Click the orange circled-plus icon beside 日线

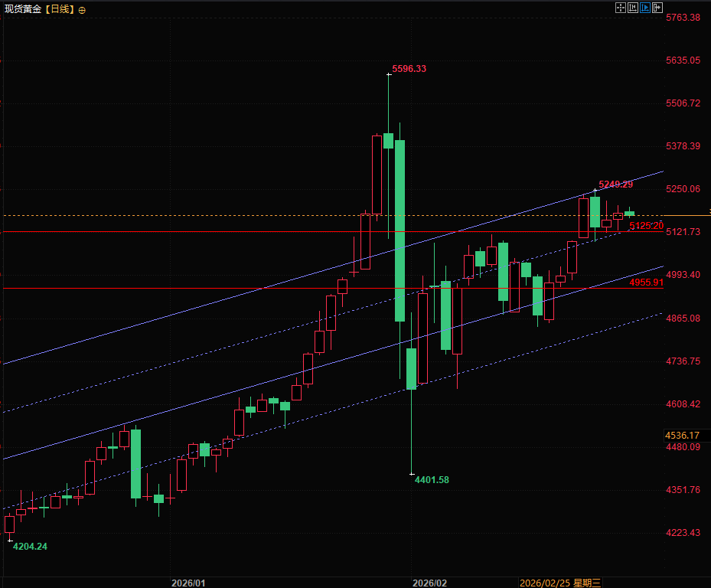tap(82, 11)
